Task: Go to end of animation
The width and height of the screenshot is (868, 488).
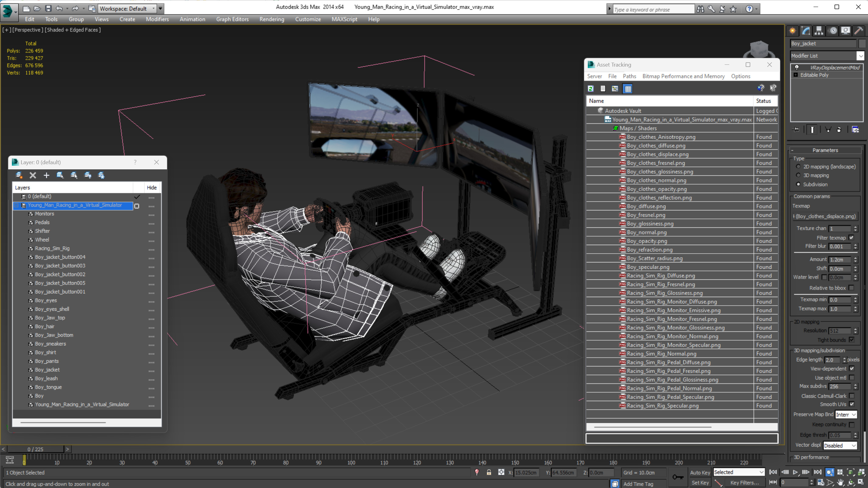Action: pyautogui.click(x=817, y=472)
